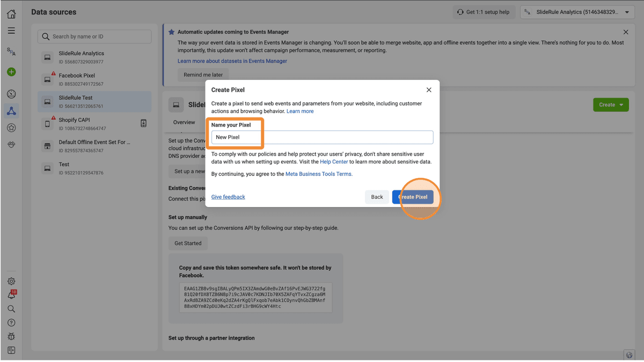Screen dimensions: 644x362
Task: Select SlideRule Test data source
Action: [94, 102]
